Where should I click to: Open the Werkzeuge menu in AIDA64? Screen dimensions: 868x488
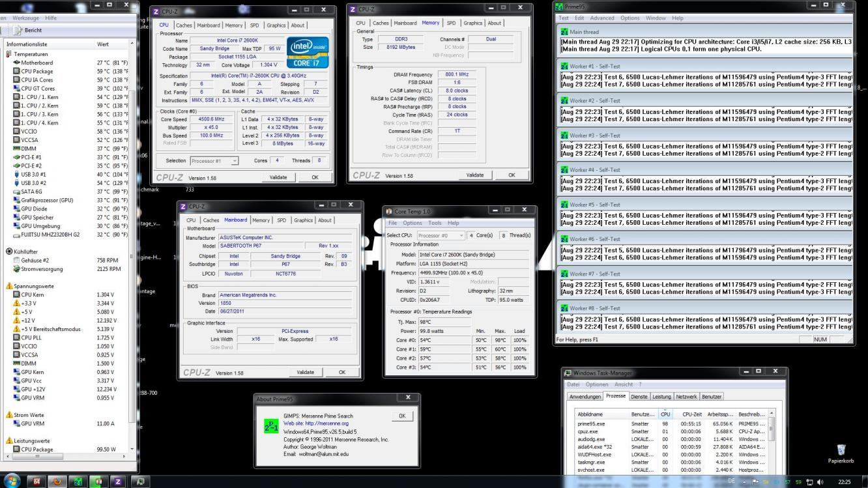25,18
